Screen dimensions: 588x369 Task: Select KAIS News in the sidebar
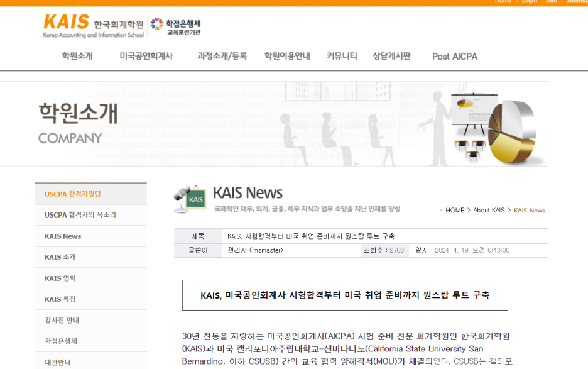coord(91,236)
